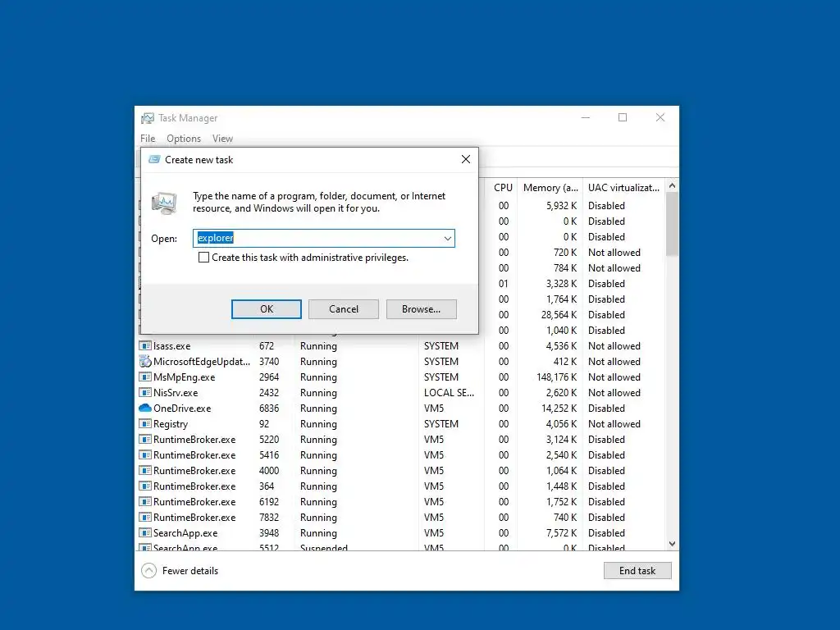Select the lsass.exe process name
Image resolution: width=840 pixels, height=630 pixels.
click(x=172, y=346)
